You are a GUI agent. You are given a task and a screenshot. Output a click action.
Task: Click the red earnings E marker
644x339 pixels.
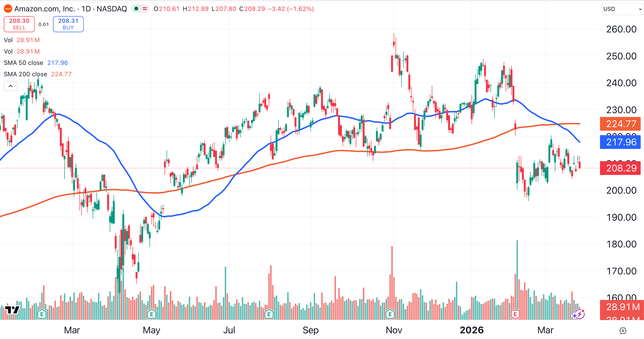click(515, 314)
